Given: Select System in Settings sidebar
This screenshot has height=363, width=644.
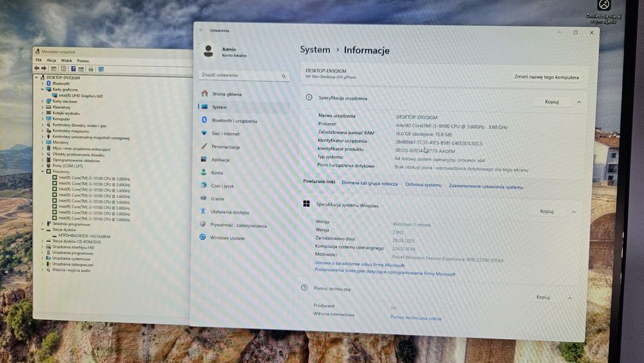Looking at the screenshot, I should click(220, 107).
